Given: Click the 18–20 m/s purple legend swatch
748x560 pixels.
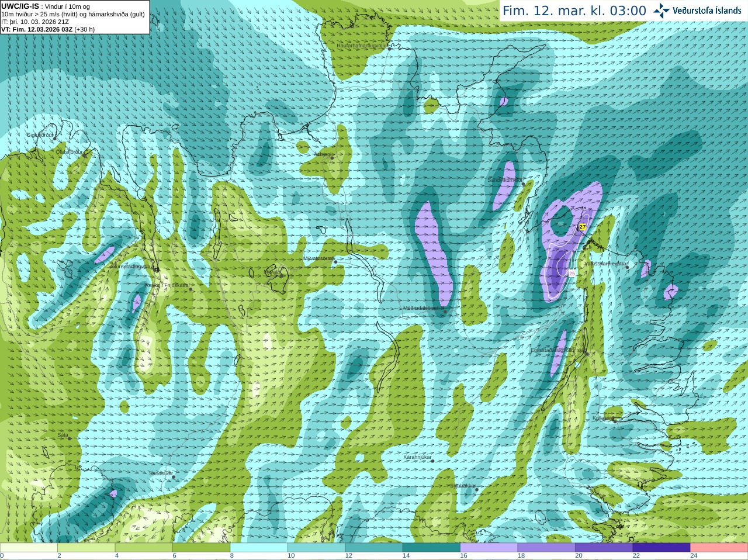Looking at the screenshot, I should point(546,548).
